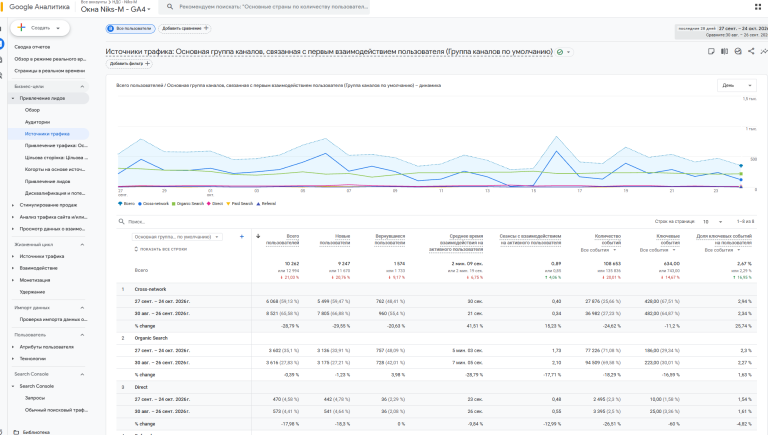Toggle Direct series in chart legend
The width and height of the screenshot is (768, 435).
pos(215,204)
